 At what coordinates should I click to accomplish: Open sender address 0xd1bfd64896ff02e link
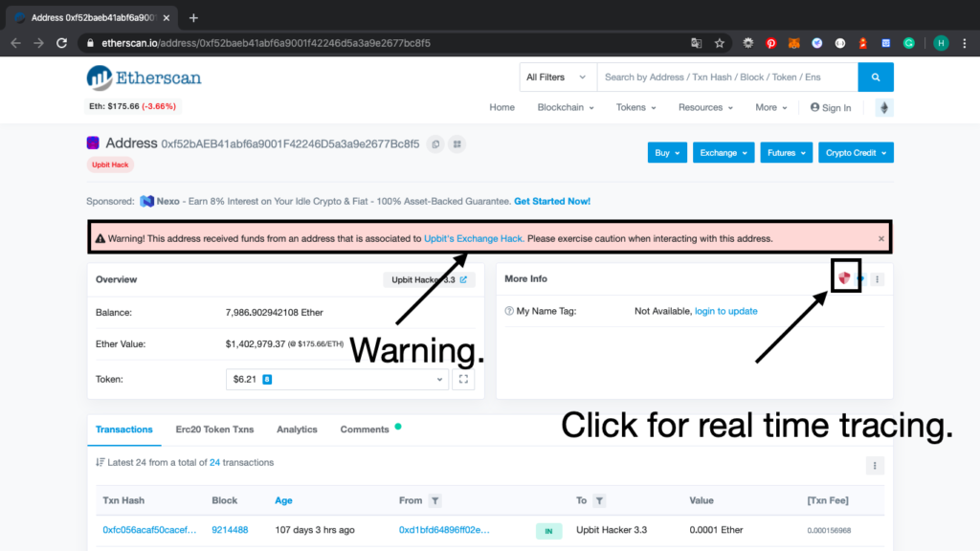444,530
